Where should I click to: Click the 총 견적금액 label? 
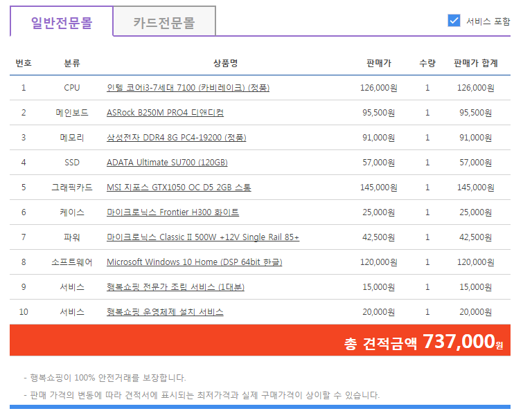click(x=380, y=343)
